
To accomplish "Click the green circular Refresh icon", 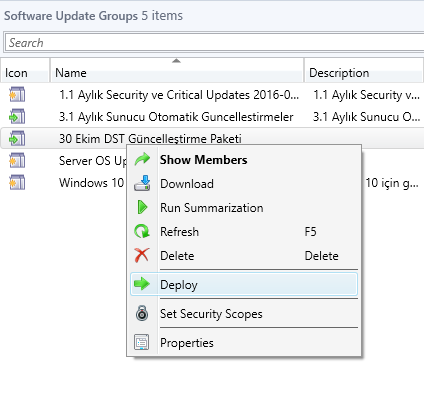I will point(142,231).
